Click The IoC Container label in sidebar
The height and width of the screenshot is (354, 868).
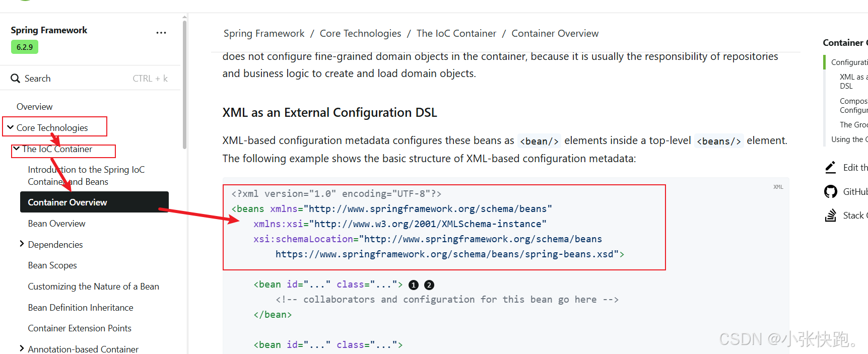click(x=57, y=149)
